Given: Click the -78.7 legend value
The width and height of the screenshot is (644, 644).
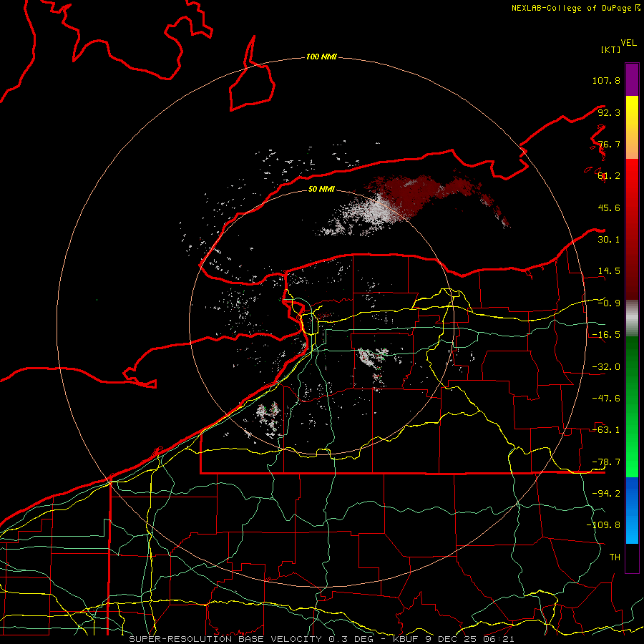Looking at the screenshot, I should (606, 462).
